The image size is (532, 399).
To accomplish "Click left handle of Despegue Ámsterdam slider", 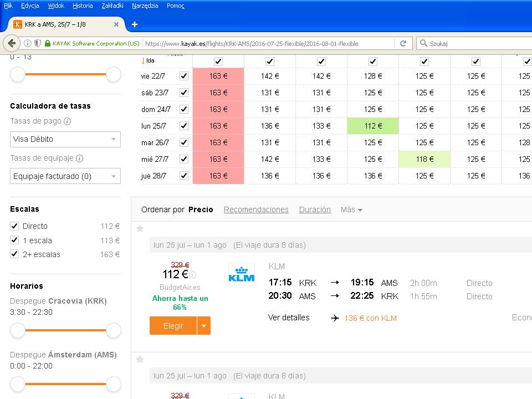I will (18, 384).
